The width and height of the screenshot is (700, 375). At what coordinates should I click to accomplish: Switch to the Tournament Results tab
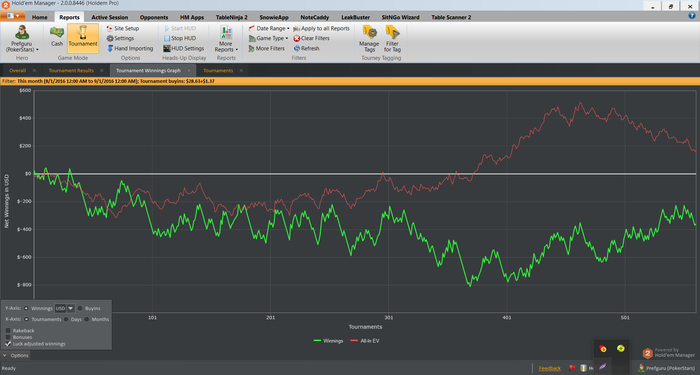[x=71, y=71]
